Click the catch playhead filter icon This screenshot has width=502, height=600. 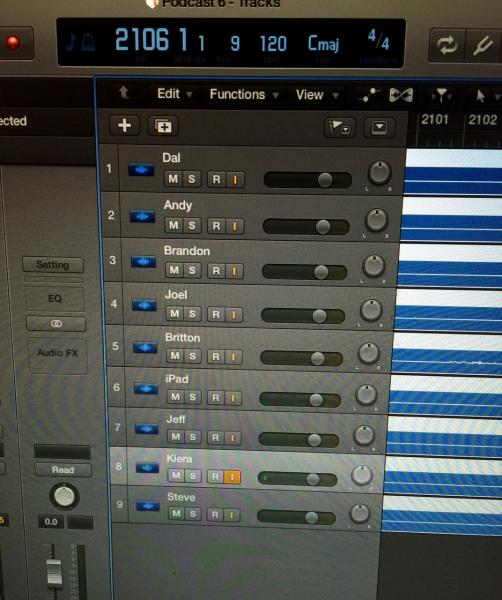coord(441,95)
